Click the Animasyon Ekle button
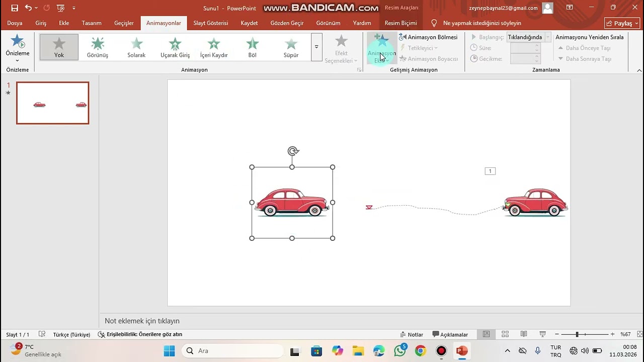 [381, 49]
